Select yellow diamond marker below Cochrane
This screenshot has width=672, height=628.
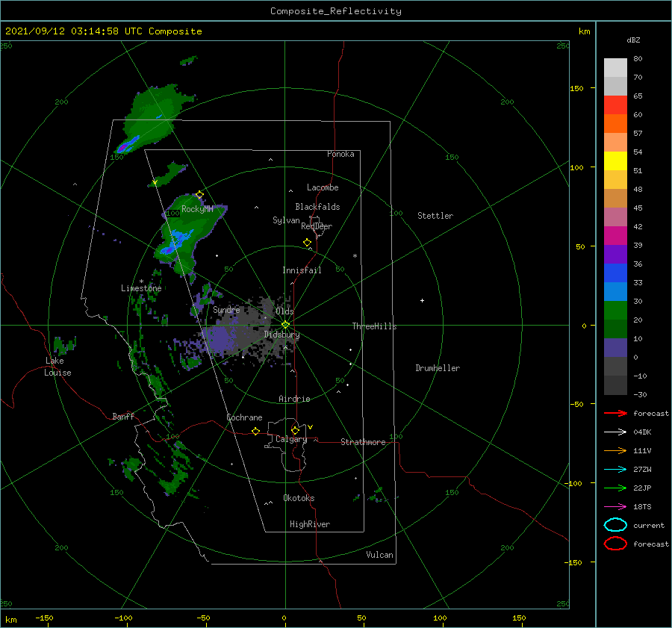(255, 431)
